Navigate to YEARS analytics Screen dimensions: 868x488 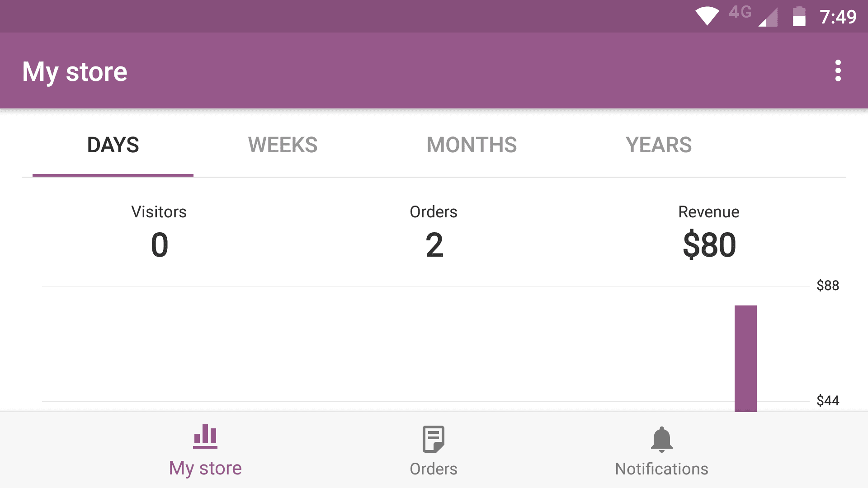[659, 145]
